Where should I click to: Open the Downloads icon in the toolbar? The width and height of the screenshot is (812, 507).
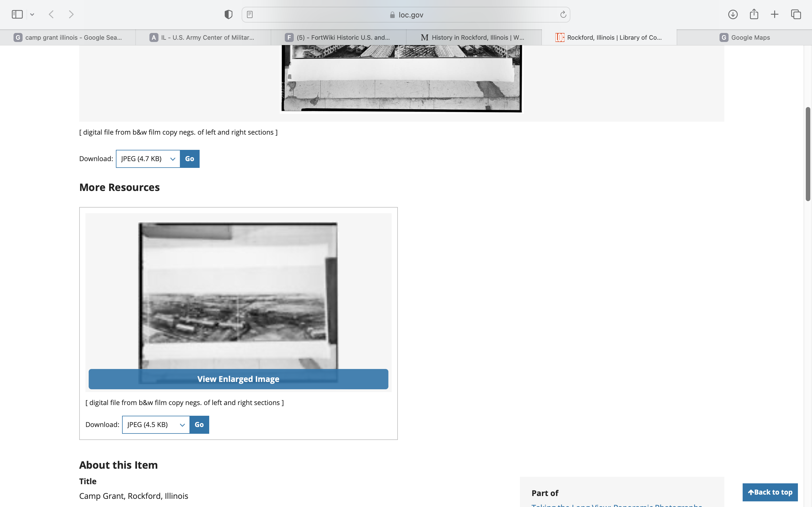(x=732, y=14)
